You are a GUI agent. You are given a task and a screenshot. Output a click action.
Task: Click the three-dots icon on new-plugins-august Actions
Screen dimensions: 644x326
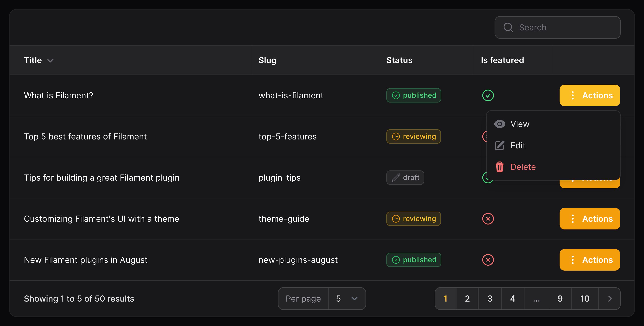(x=572, y=260)
